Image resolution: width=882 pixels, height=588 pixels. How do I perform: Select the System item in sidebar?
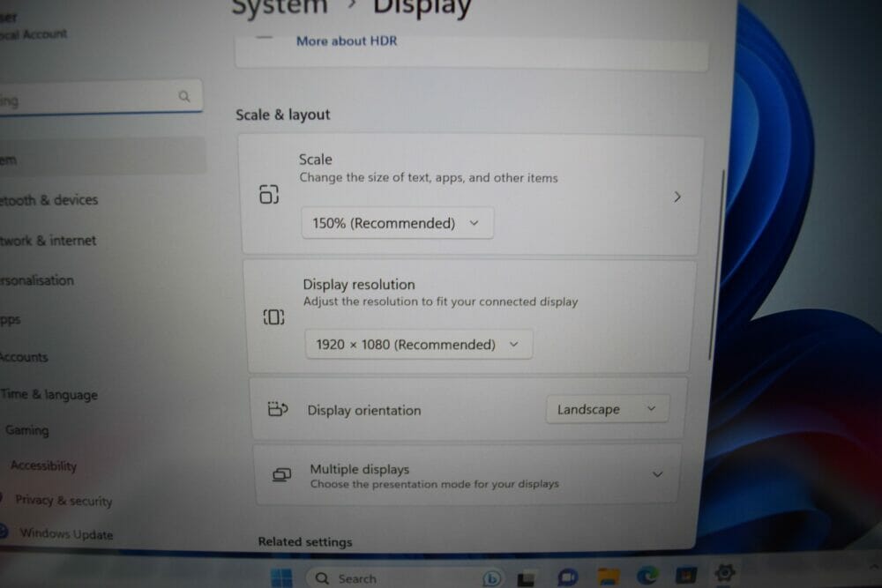point(102,158)
